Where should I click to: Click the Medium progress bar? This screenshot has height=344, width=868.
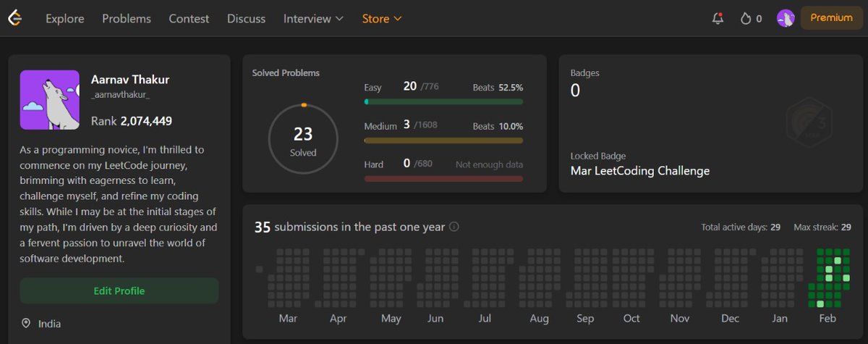coord(443,140)
